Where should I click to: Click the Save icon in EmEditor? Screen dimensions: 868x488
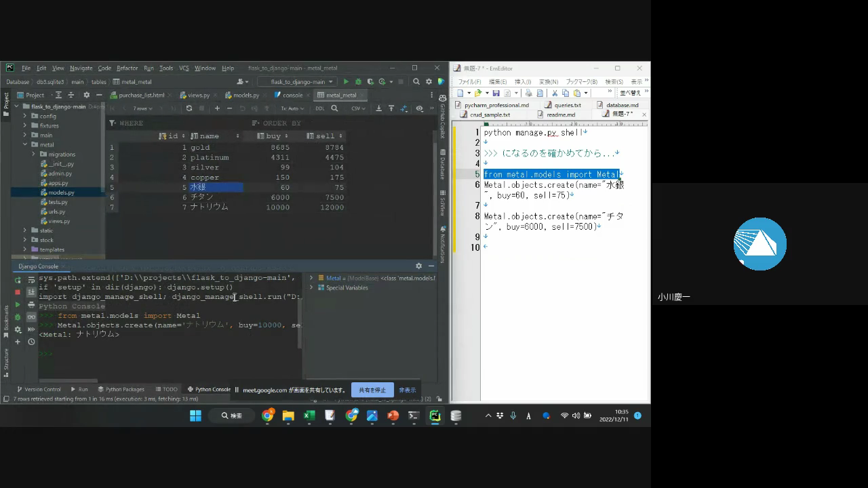496,93
